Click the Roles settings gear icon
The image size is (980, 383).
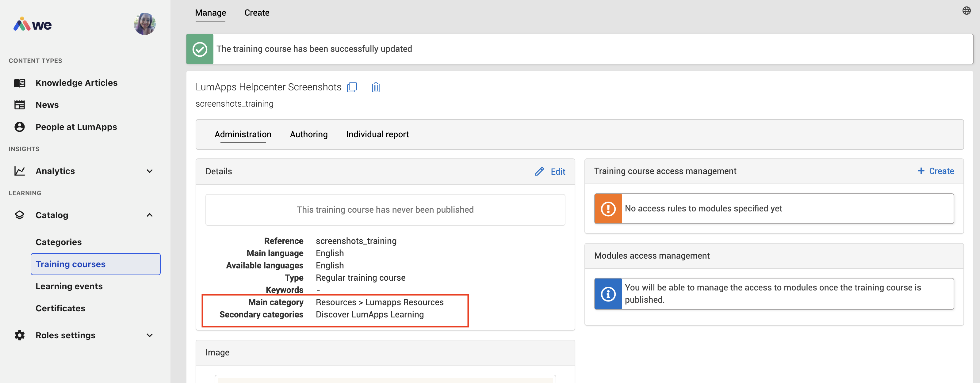pos(19,335)
